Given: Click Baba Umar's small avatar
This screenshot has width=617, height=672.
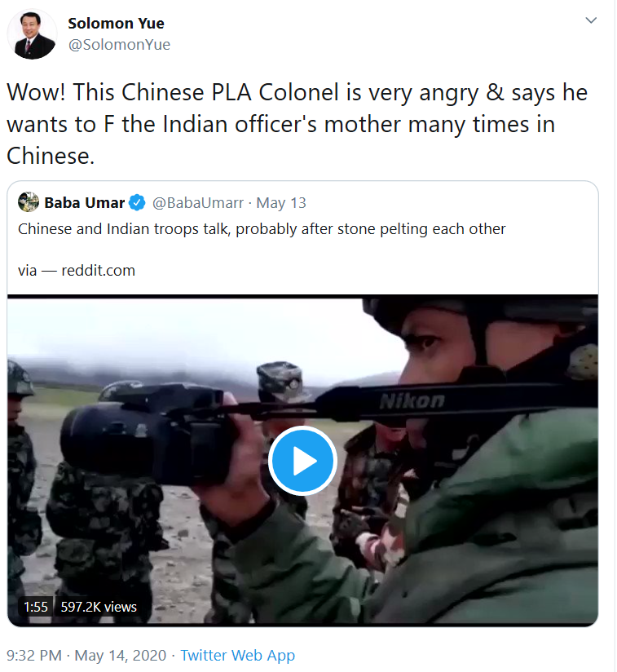Looking at the screenshot, I should (x=29, y=202).
